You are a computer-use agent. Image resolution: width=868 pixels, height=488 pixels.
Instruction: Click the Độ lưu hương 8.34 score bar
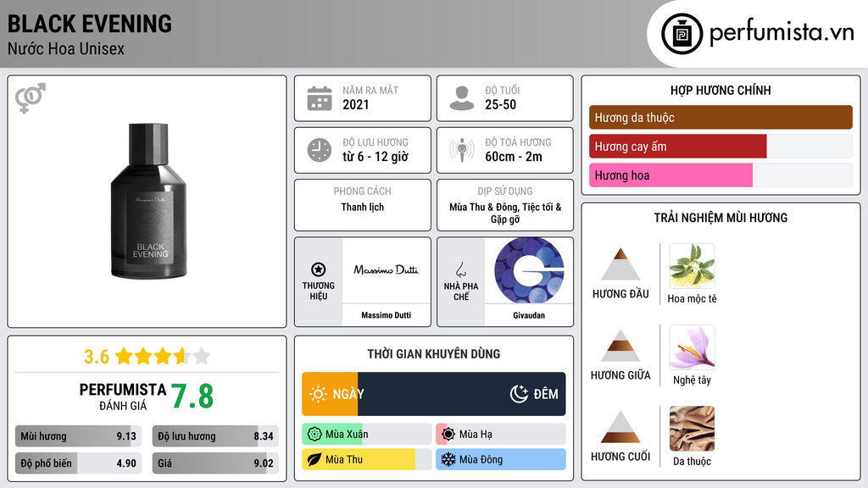coord(215,436)
